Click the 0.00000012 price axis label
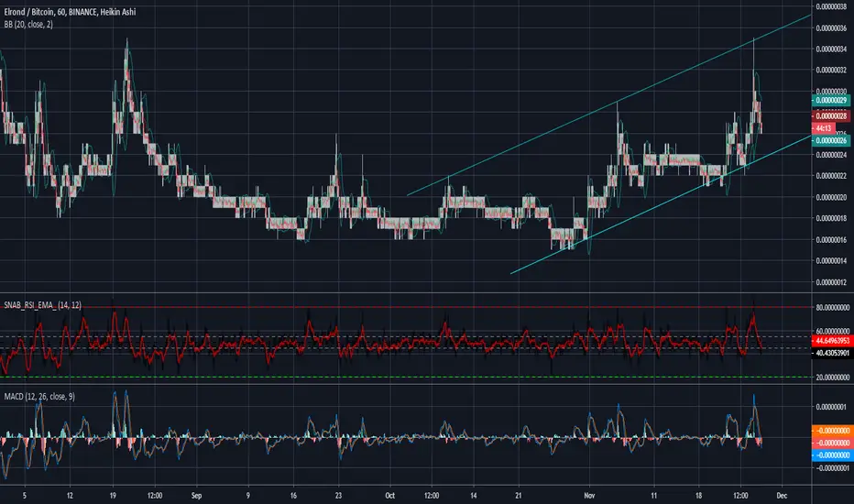Viewport: 854px width, 504px height. pos(831,282)
